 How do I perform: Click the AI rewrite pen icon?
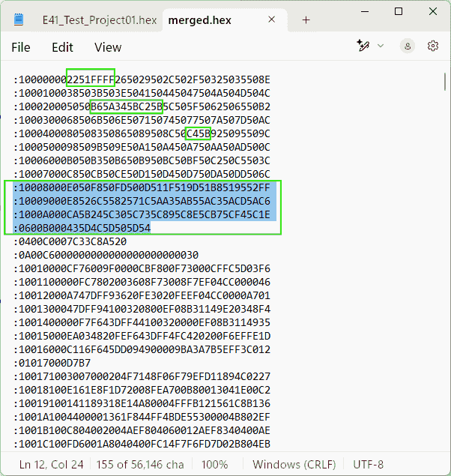tap(364, 46)
